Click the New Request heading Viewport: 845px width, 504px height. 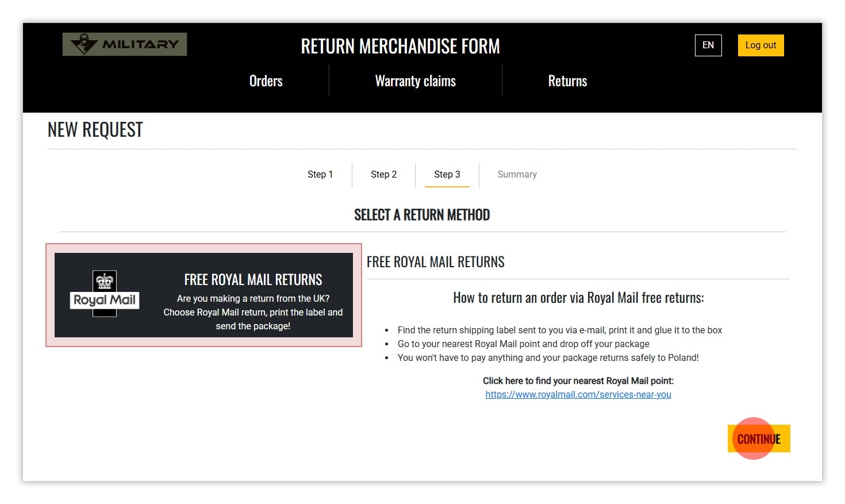coord(95,130)
